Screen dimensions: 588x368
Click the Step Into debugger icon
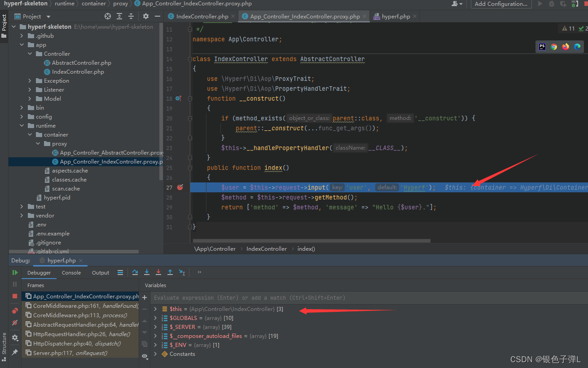(x=146, y=272)
